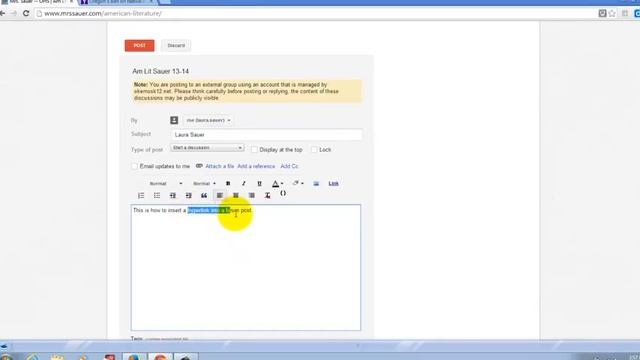Insert a bulleted list
The height and width of the screenshot is (360, 640).
pos(157,196)
